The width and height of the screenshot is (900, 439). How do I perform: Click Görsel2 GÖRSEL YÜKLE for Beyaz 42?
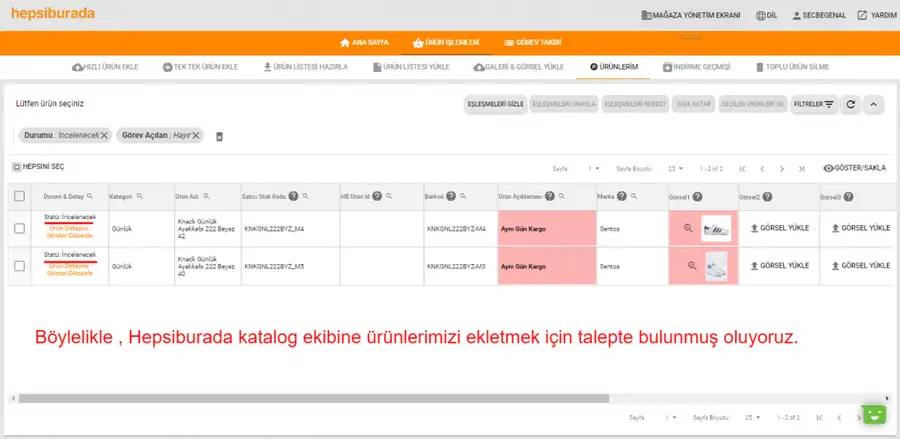tap(779, 228)
